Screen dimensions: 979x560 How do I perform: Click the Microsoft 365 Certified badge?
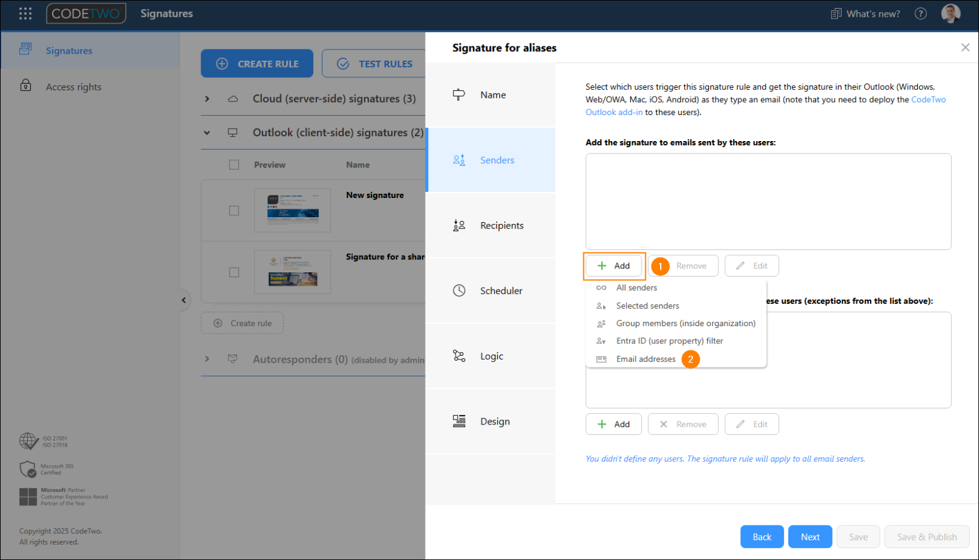[x=46, y=470]
